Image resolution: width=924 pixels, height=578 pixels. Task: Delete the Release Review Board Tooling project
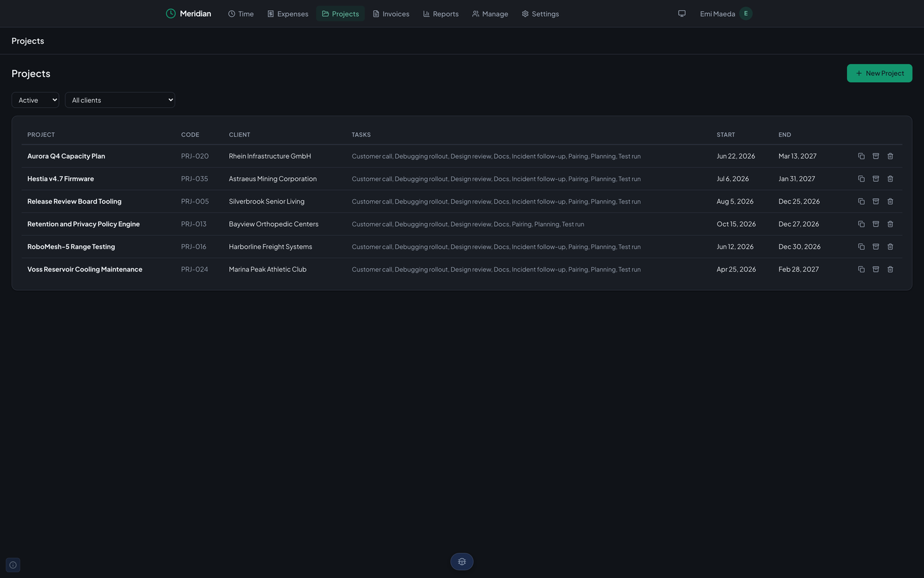pyautogui.click(x=890, y=201)
